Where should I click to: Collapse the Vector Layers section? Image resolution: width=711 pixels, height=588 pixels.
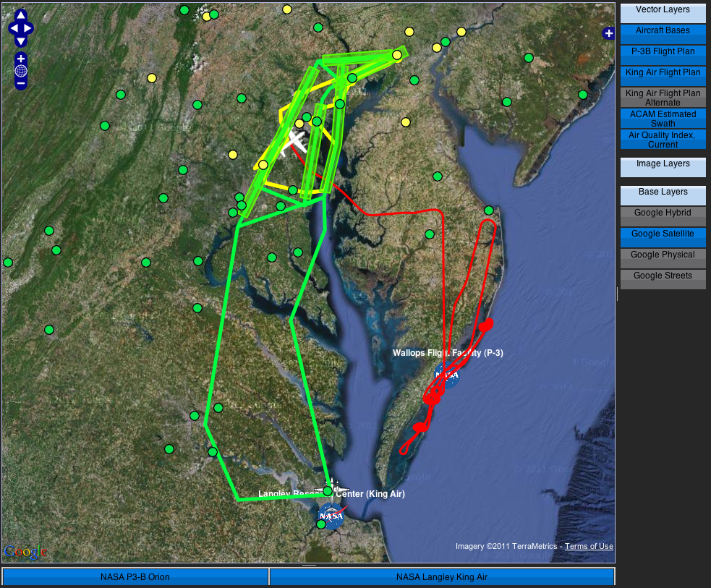coord(663,10)
